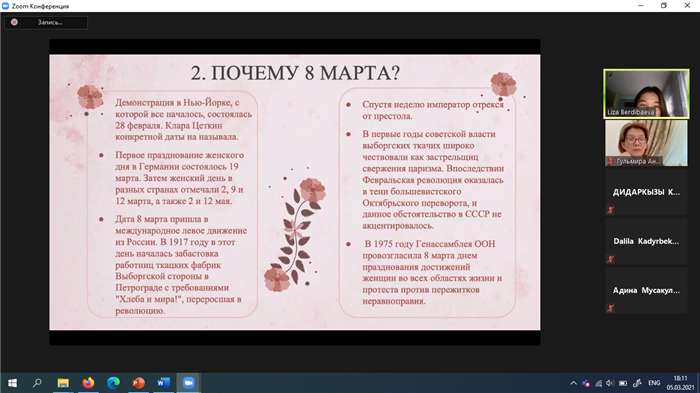Open Word from the taskbar
The width and height of the screenshot is (700, 393).
click(163, 383)
